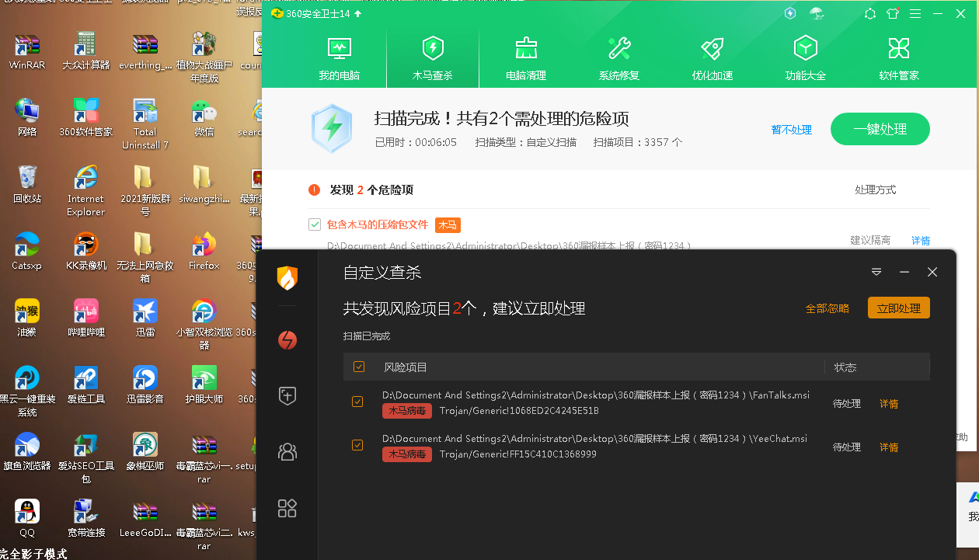Open the 电脑清理 tab
The height and width of the screenshot is (560, 979).
tap(526, 58)
